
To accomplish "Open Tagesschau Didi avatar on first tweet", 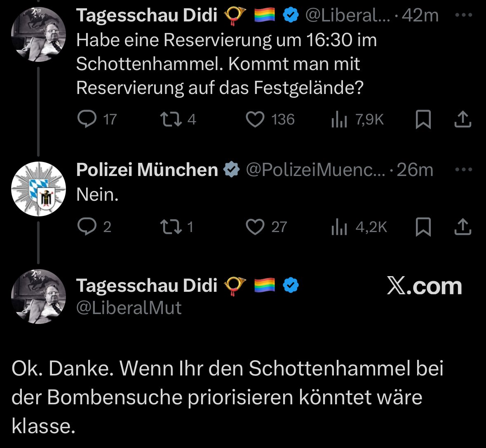I will (x=38, y=34).
